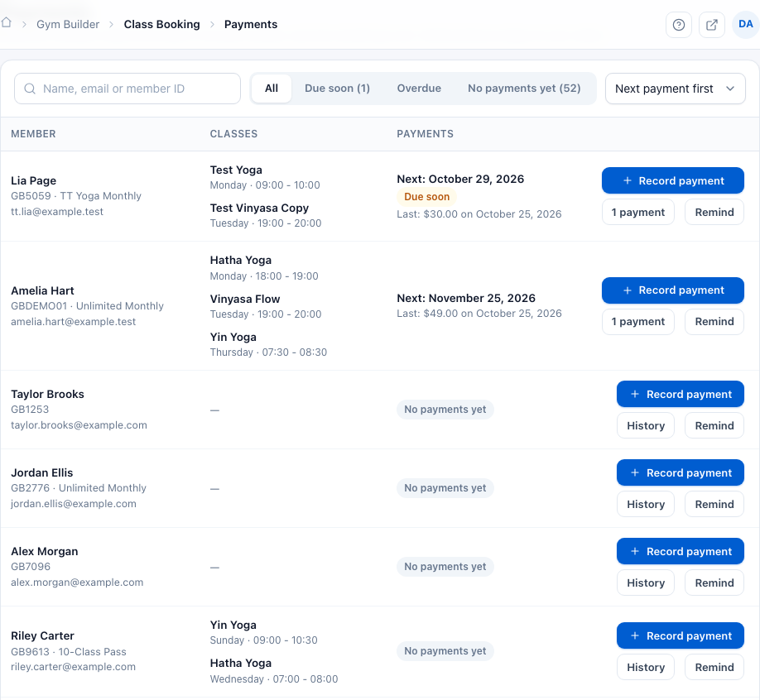The image size is (760, 700).
Task: Click Last: $49.00 on October 25, 2026
Action: (x=479, y=314)
